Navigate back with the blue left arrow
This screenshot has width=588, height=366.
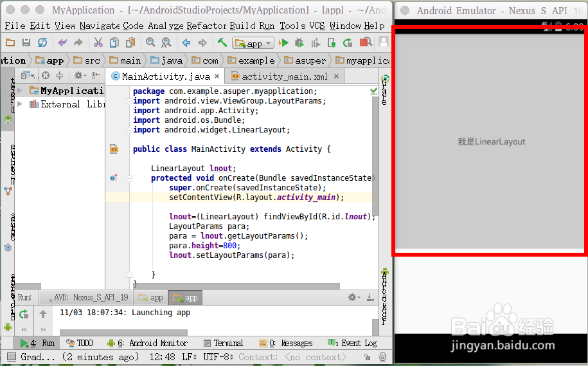pos(186,43)
